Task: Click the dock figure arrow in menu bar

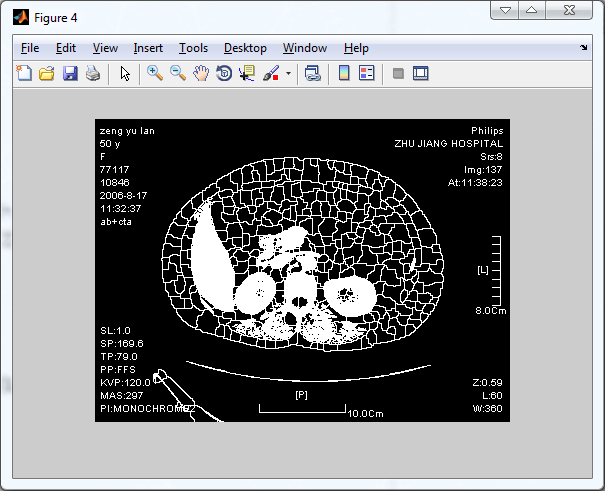Action: click(584, 47)
